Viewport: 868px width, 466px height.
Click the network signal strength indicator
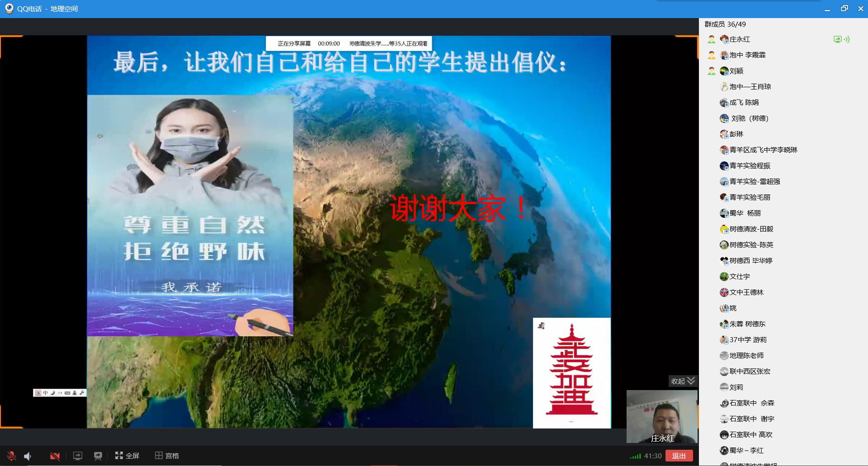click(x=635, y=456)
